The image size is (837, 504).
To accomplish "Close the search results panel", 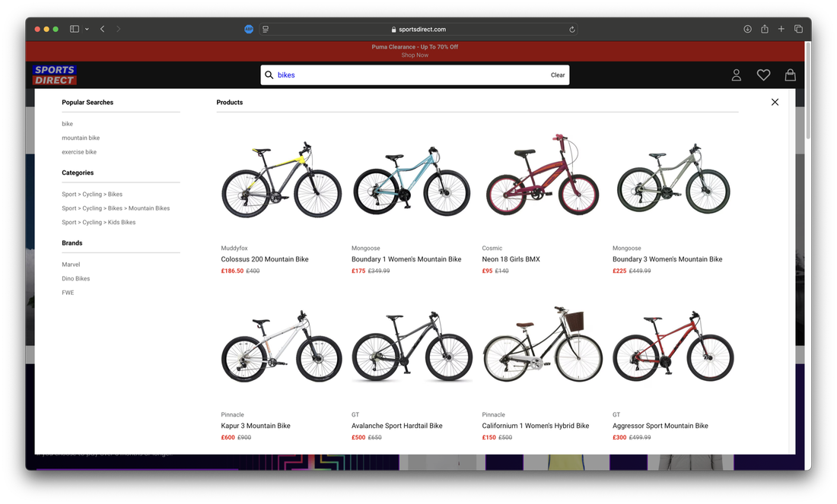I will coord(775,103).
